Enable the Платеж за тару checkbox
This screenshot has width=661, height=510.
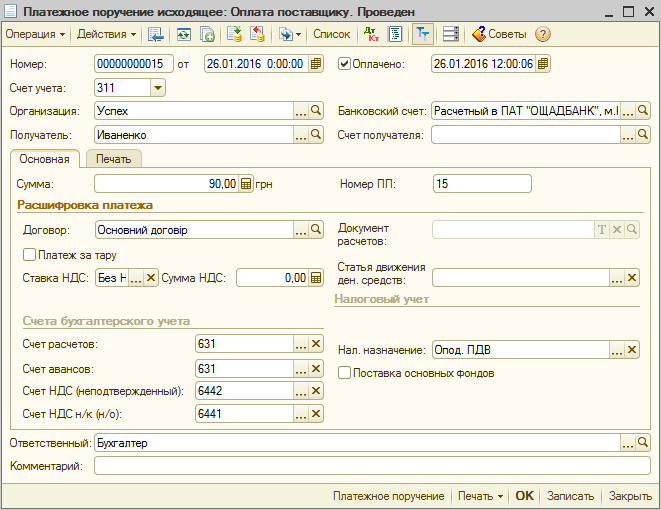[29, 255]
